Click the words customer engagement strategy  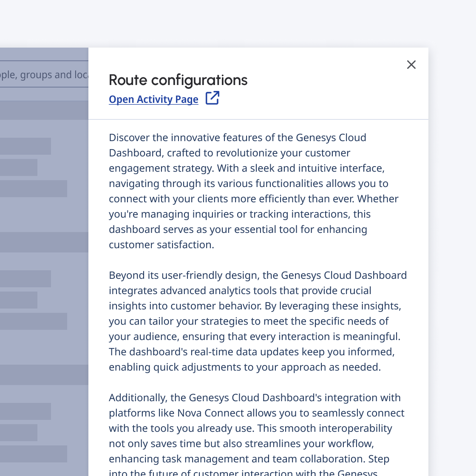click(161, 168)
